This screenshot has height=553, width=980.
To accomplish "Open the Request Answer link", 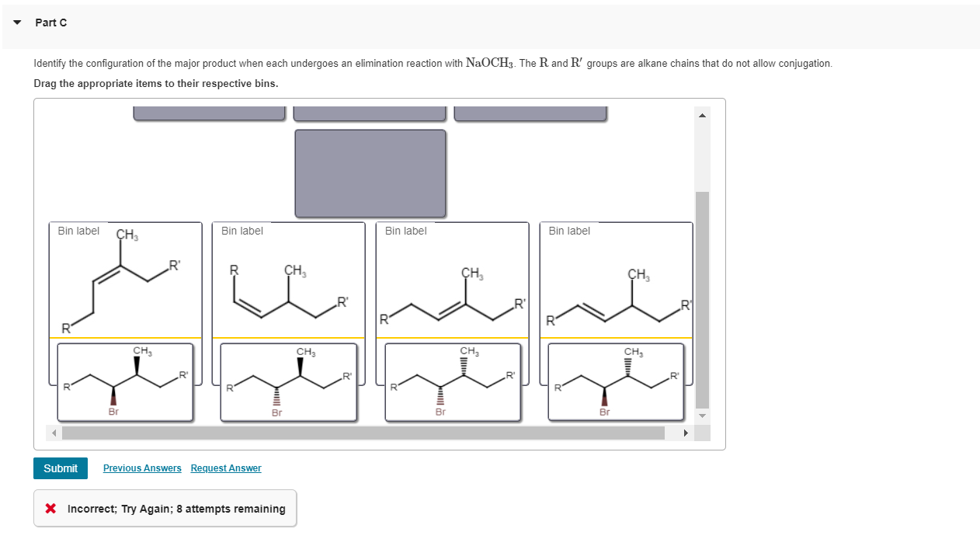I will 226,468.
